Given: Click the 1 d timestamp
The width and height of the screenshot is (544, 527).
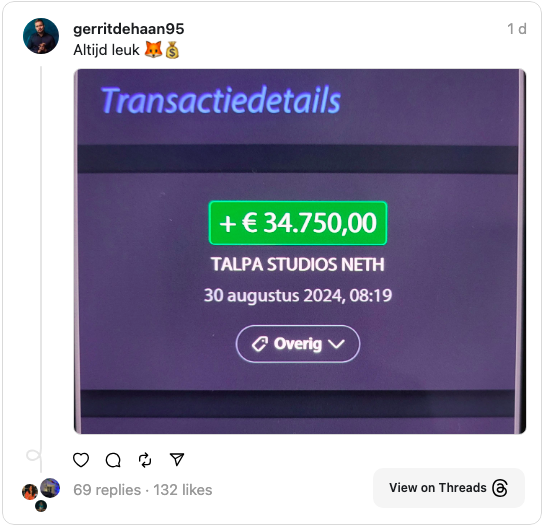Looking at the screenshot, I should [x=517, y=29].
